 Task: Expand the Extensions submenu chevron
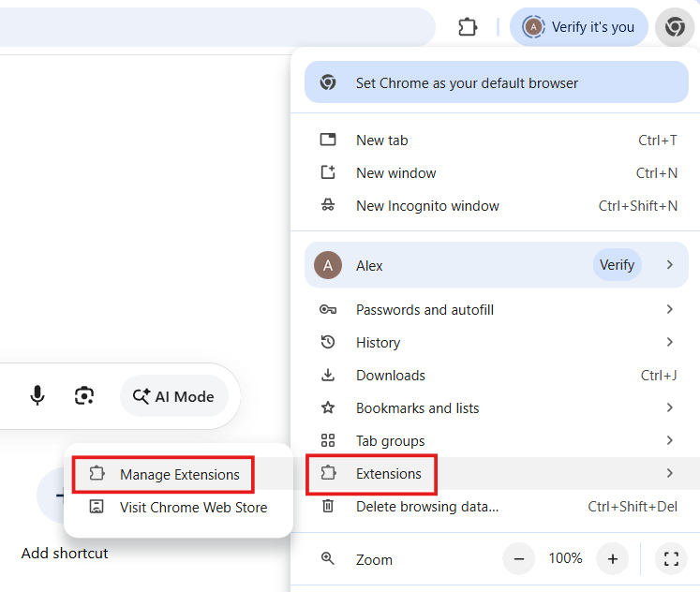(669, 473)
